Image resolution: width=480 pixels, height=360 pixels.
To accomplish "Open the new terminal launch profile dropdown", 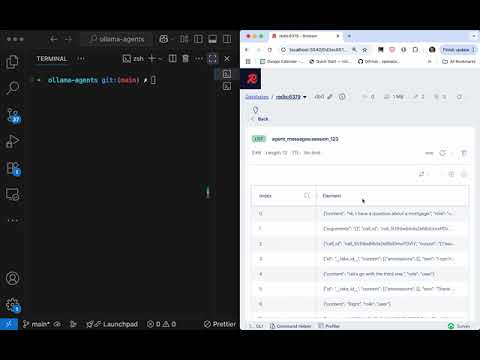I will tap(160, 59).
